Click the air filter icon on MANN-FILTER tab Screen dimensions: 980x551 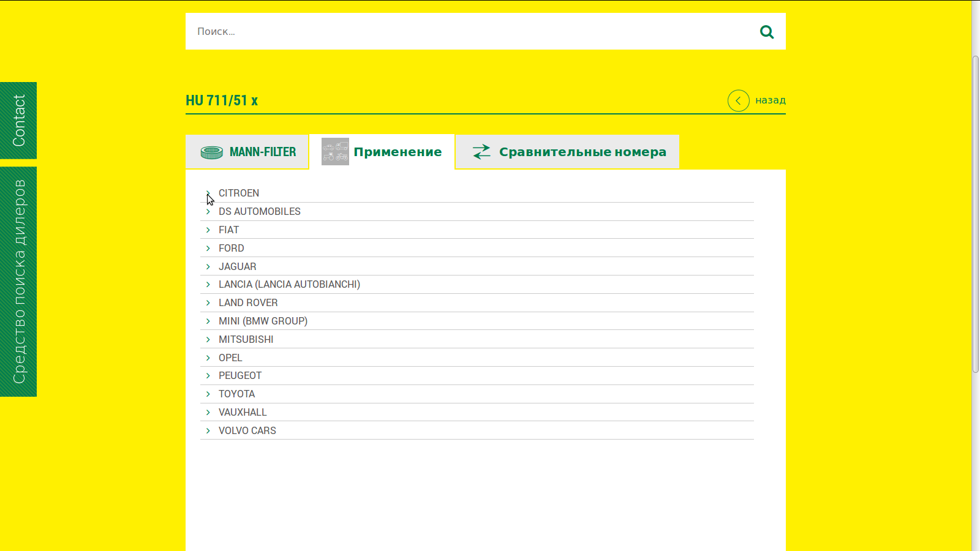pos(212,152)
